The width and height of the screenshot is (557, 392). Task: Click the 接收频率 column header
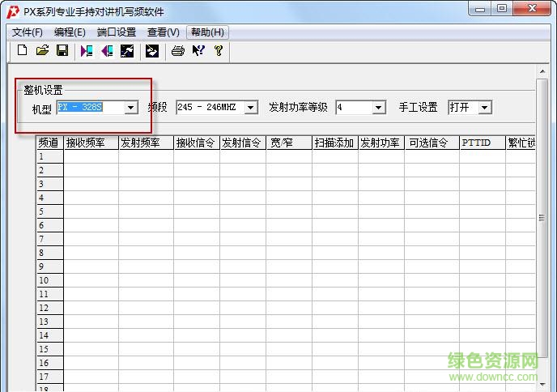(91, 143)
